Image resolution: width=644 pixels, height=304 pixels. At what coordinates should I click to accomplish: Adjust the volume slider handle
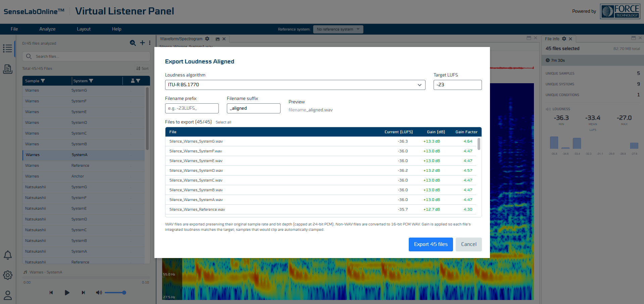(x=124, y=293)
